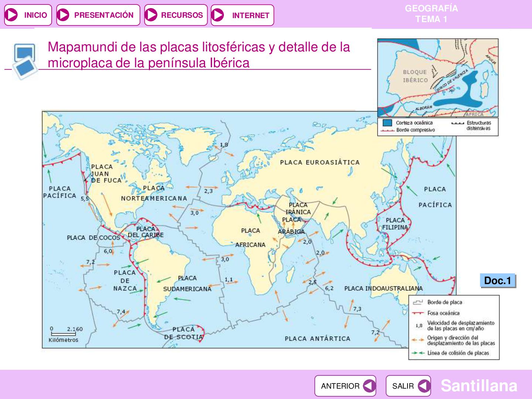
Task: Click the Santillana logo text
Action: [x=479, y=386]
